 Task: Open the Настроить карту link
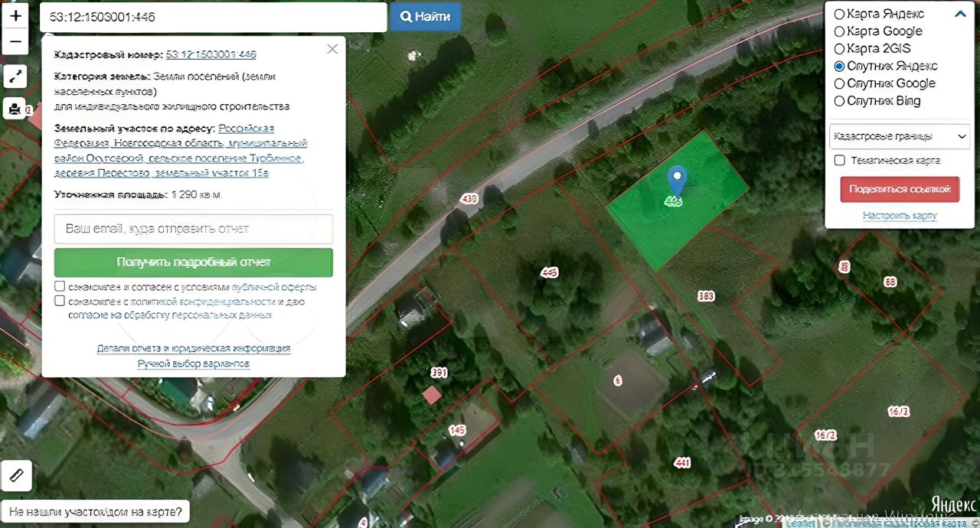point(900,216)
